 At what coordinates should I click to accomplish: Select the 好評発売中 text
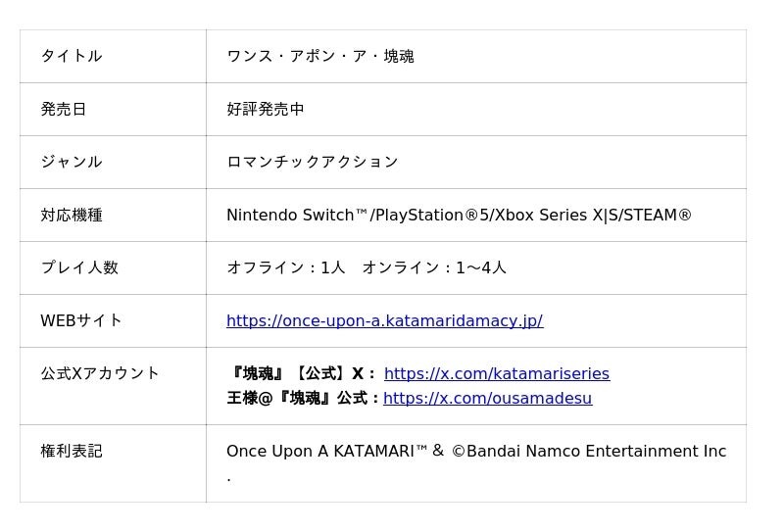(x=266, y=109)
